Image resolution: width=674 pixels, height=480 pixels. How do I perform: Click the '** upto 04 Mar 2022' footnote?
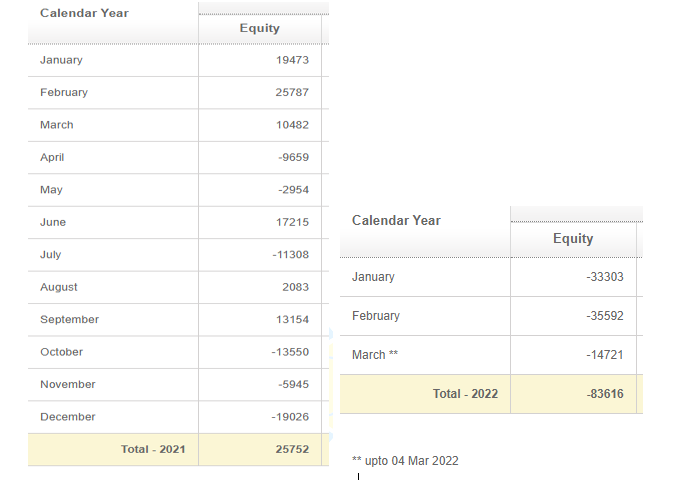click(405, 461)
